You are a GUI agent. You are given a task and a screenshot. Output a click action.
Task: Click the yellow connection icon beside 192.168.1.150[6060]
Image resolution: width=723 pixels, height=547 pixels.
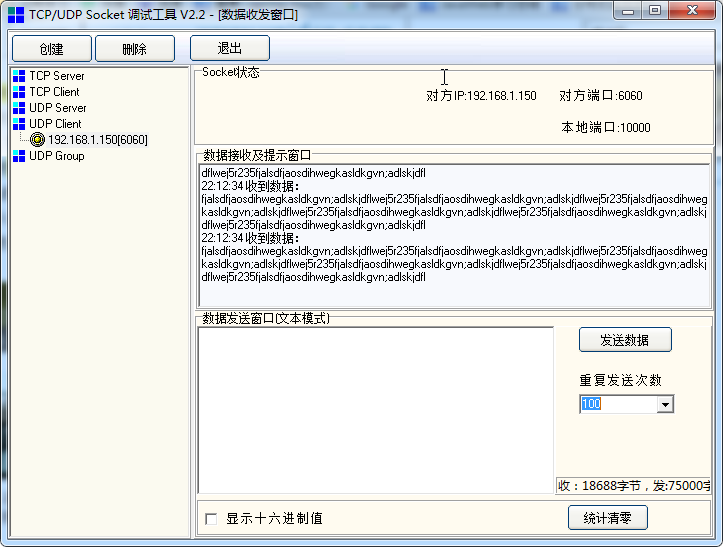37,139
